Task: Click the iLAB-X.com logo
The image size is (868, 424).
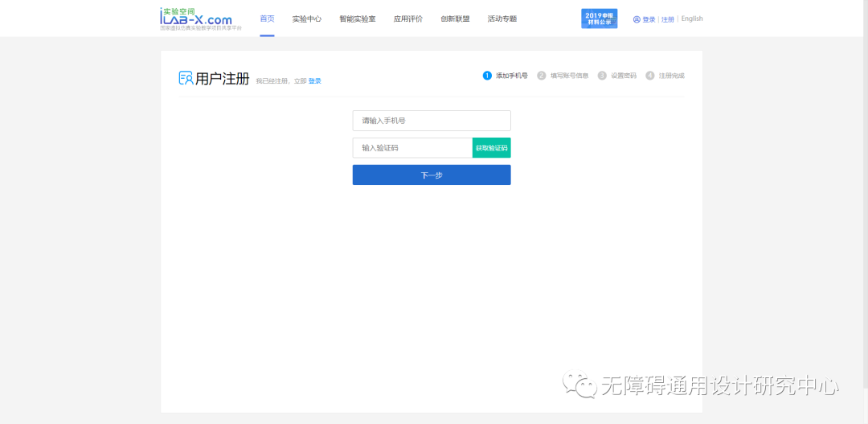Action: click(196, 19)
